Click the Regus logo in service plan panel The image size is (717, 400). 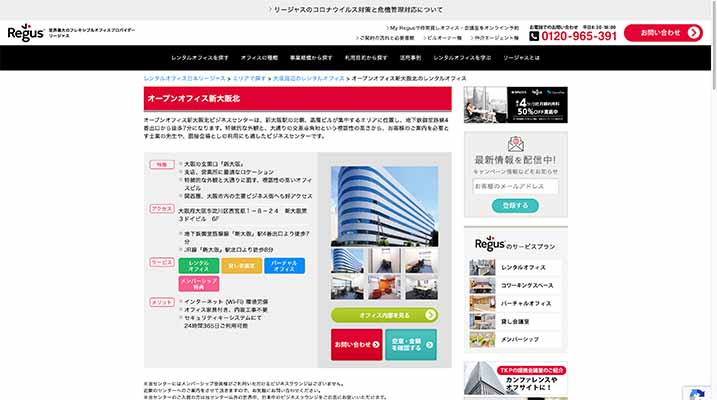point(490,244)
